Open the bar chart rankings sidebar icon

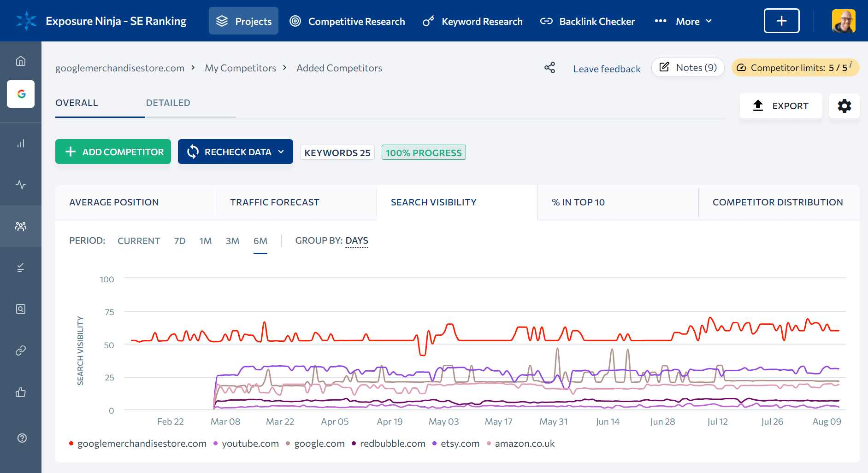click(21, 144)
